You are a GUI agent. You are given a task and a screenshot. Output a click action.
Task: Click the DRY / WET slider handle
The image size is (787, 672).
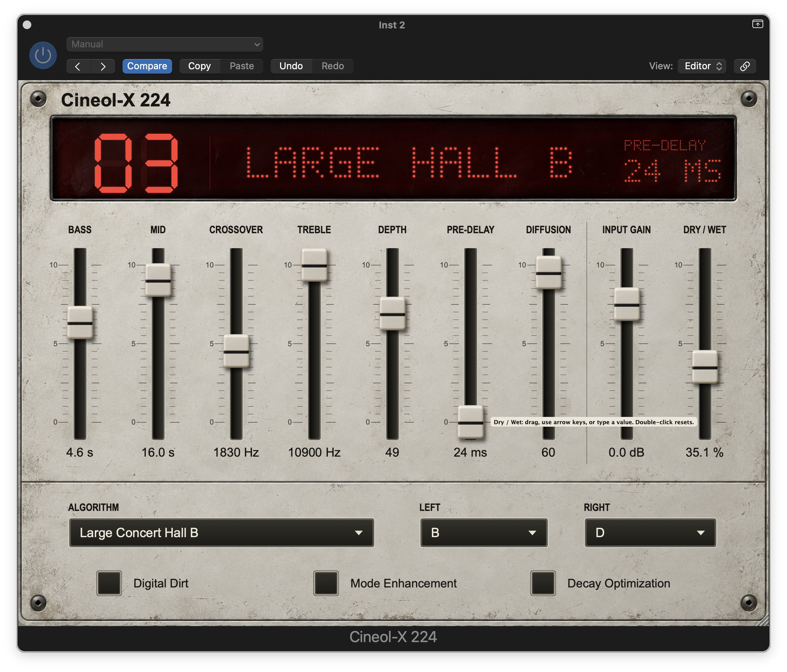(705, 367)
